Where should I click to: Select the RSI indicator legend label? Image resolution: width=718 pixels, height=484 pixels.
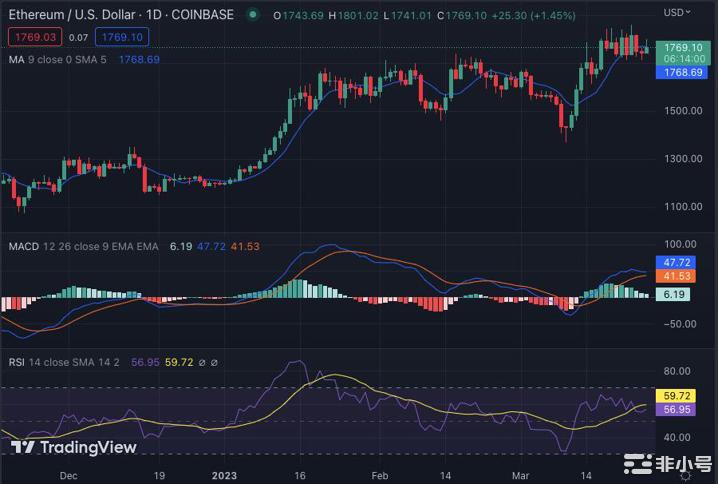click(17, 360)
